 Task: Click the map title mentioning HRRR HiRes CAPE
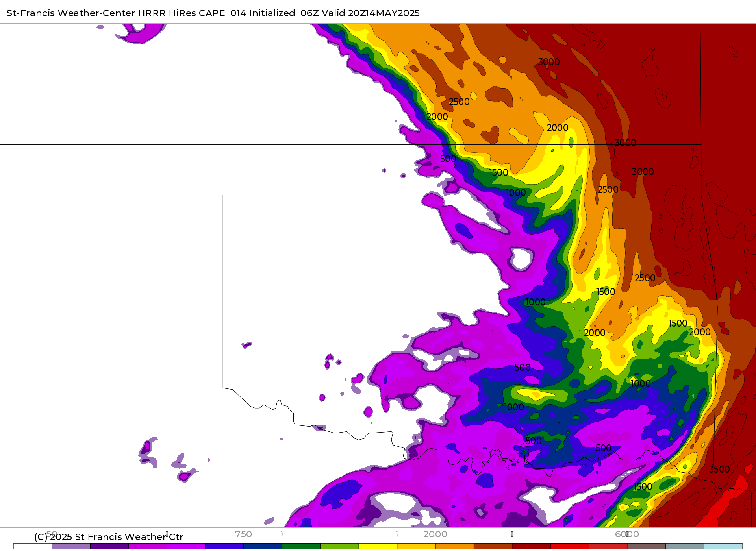pos(213,13)
